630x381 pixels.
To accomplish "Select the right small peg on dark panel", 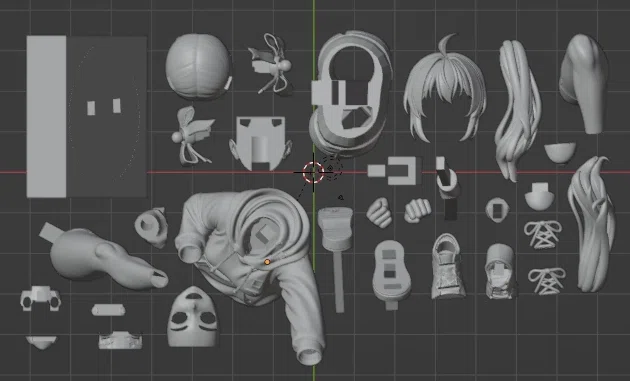I will pyautogui.click(x=117, y=106).
